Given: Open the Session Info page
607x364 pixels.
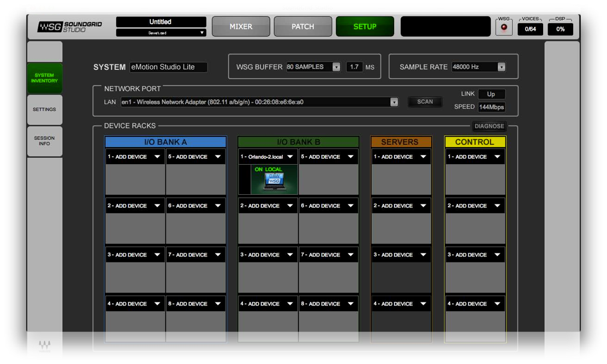Looking at the screenshot, I should click(45, 141).
